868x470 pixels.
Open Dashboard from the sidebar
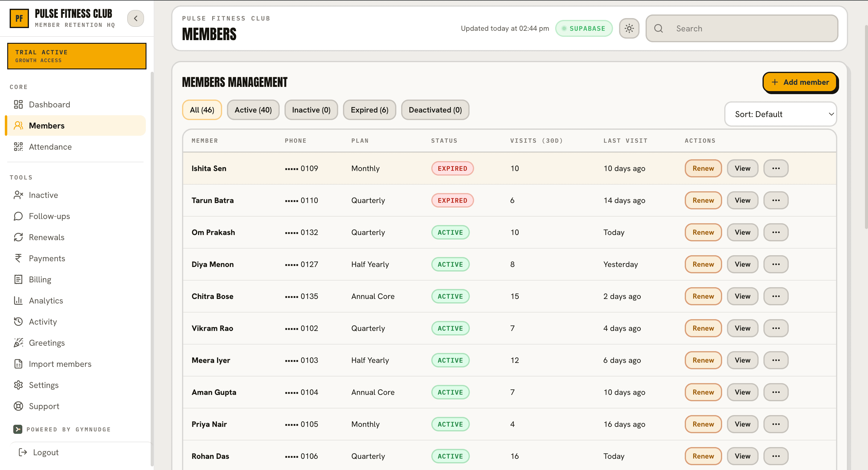point(76,104)
